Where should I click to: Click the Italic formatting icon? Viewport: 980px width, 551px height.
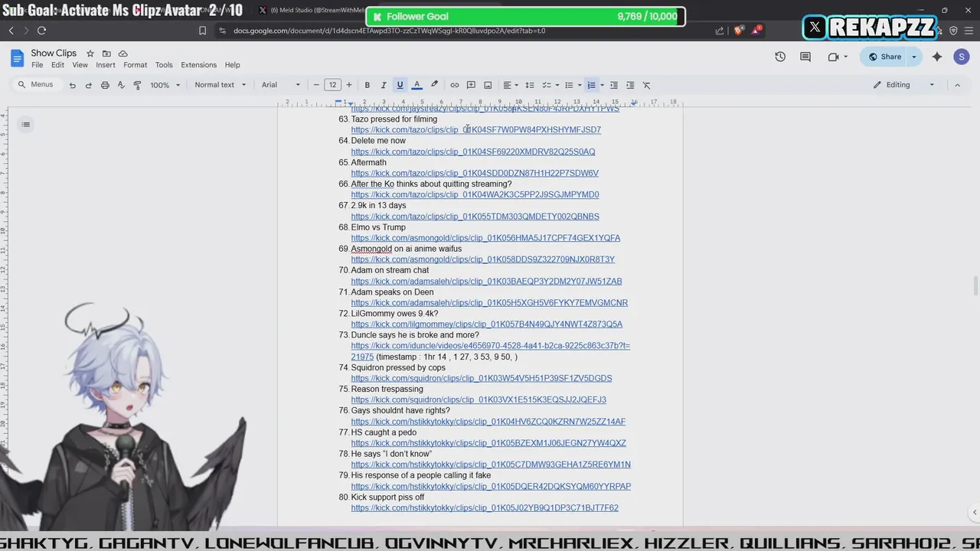pos(384,85)
